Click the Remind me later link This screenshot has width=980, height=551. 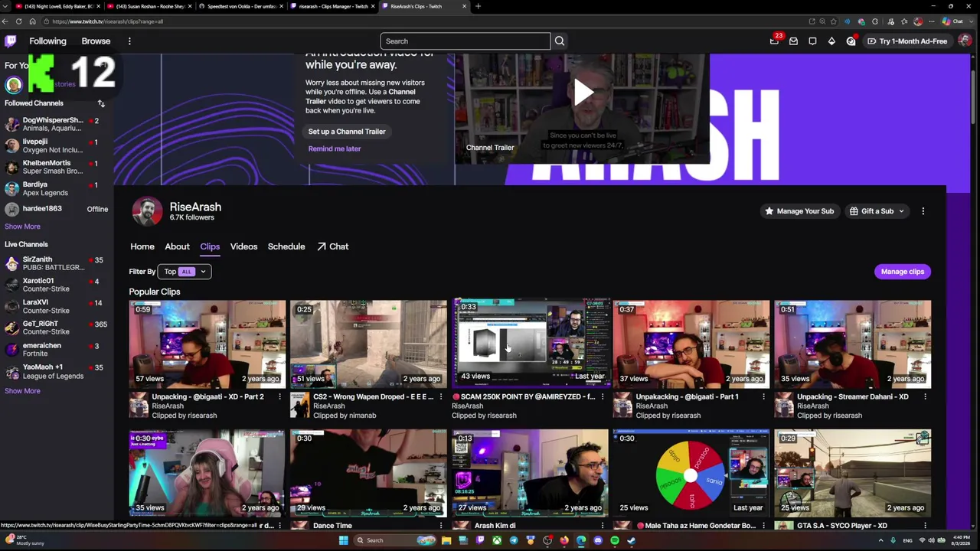click(335, 148)
